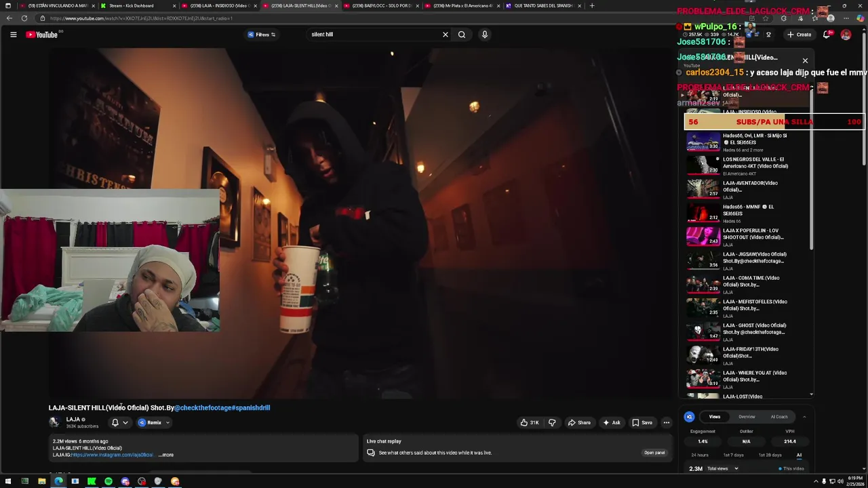Open Windows Start menu
Viewport: 868px width, 488px height.
[x=8, y=481]
